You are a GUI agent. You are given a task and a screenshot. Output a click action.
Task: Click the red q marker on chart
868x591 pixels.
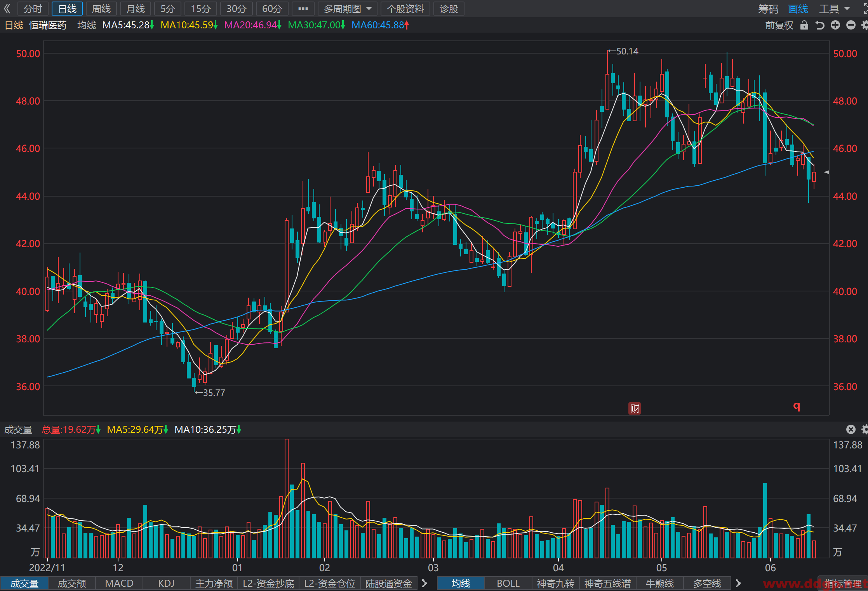797,406
